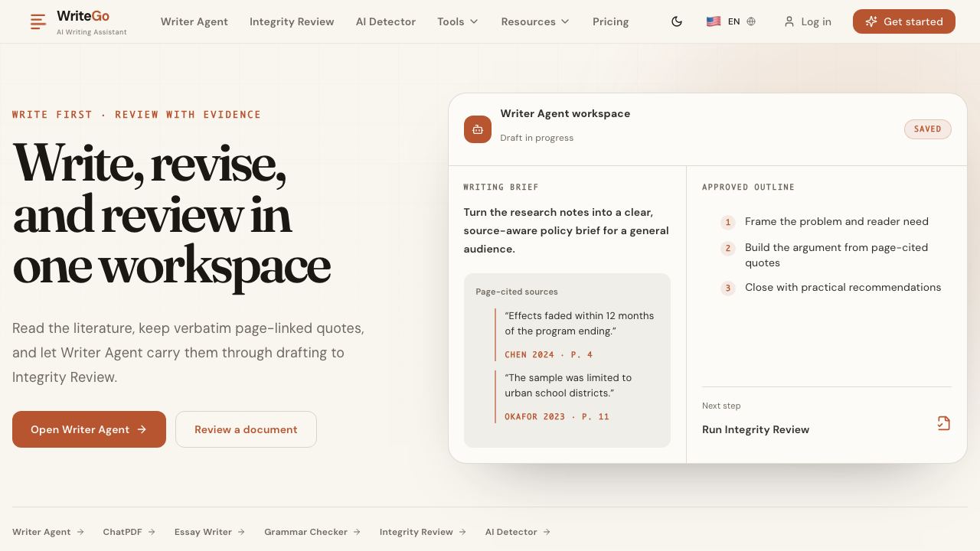The width and height of the screenshot is (980, 551).
Task: Click 'Frame the problem and reader need'
Action: (x=837, y=221)
